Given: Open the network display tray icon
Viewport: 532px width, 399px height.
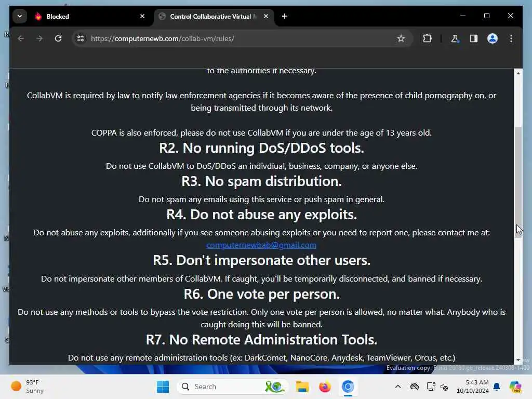Looking at the screenshot, I should tap(431, 387).
